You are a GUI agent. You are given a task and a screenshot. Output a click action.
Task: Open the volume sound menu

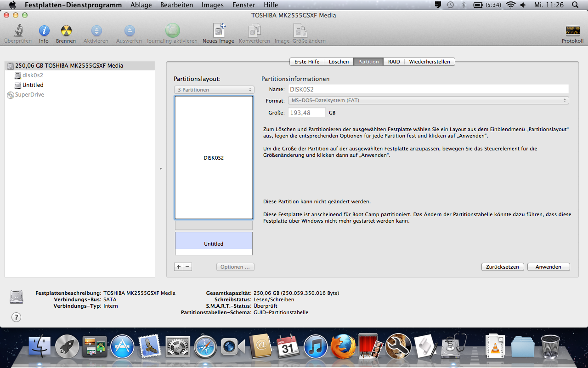(x=523, y=5)
